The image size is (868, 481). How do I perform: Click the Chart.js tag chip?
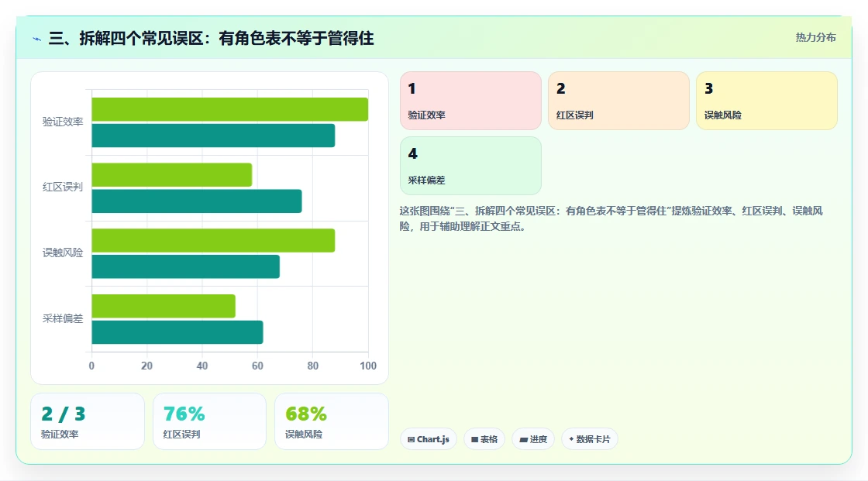[429, 439]
